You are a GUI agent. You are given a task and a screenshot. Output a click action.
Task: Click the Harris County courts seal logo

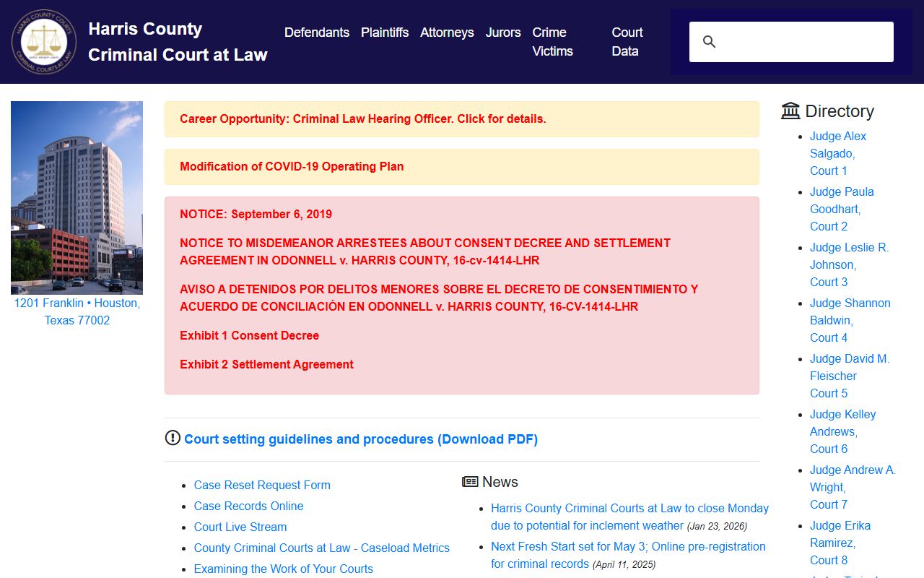44,42
